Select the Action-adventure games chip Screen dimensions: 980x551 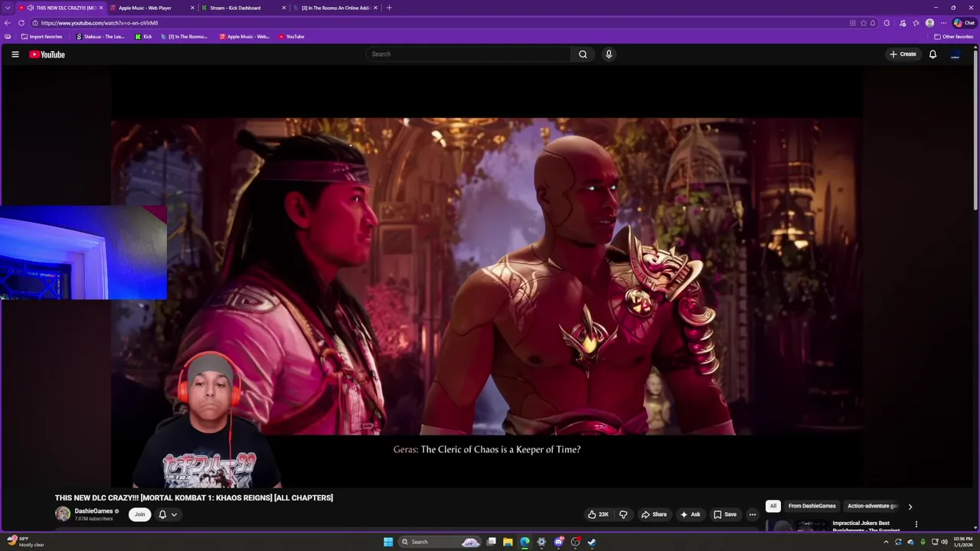tap(872, 506)
